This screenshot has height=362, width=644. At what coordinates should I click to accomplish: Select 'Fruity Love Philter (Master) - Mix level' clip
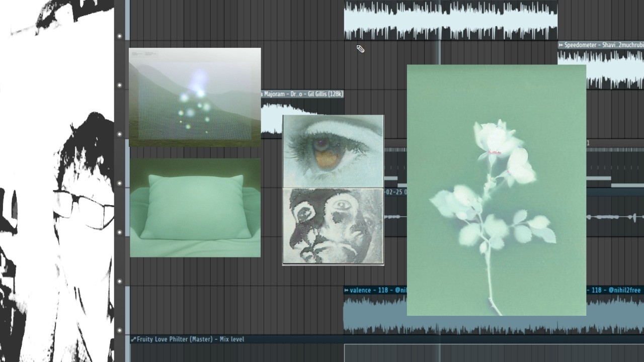[x=191, y=339]
